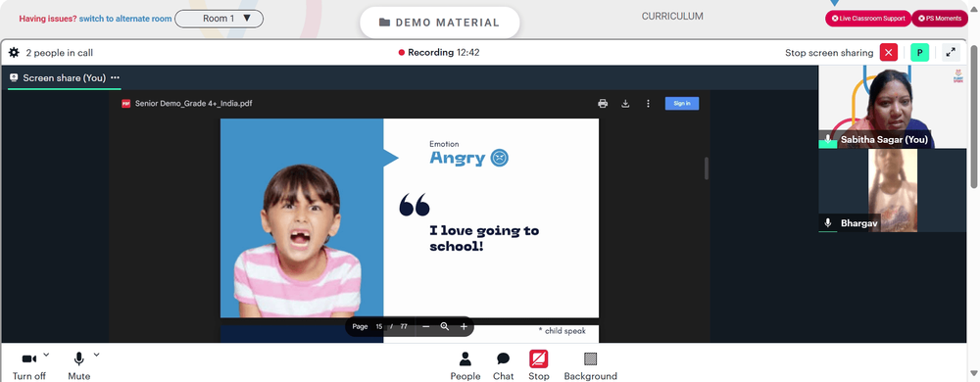Stop screen sharing with red X
This screenshot has width=980, height=382.
coord(889,53)
